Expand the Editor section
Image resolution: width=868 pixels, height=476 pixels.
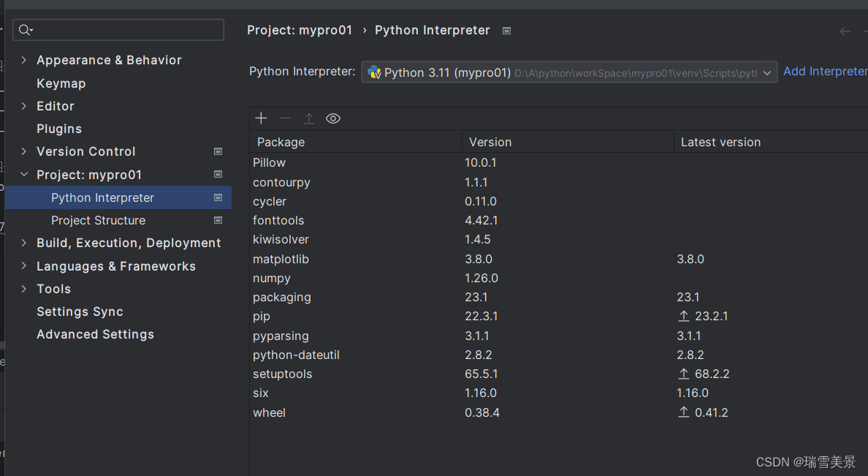tap(24, 105)
